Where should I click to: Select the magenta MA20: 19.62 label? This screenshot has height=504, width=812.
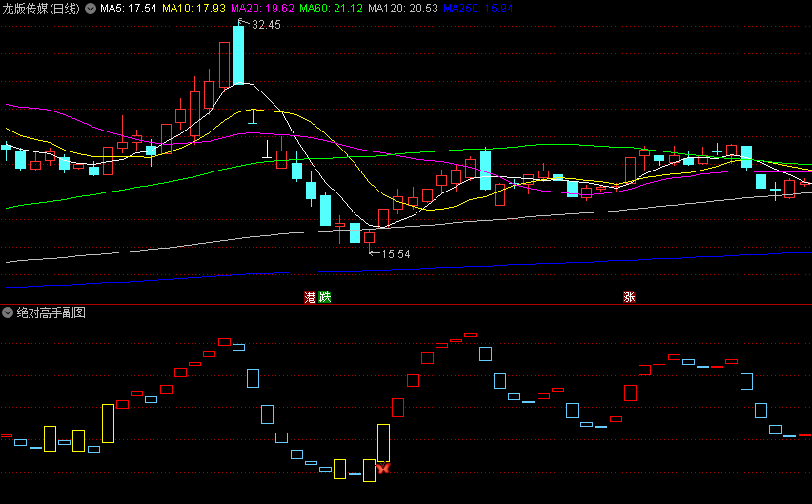point(262,9)
